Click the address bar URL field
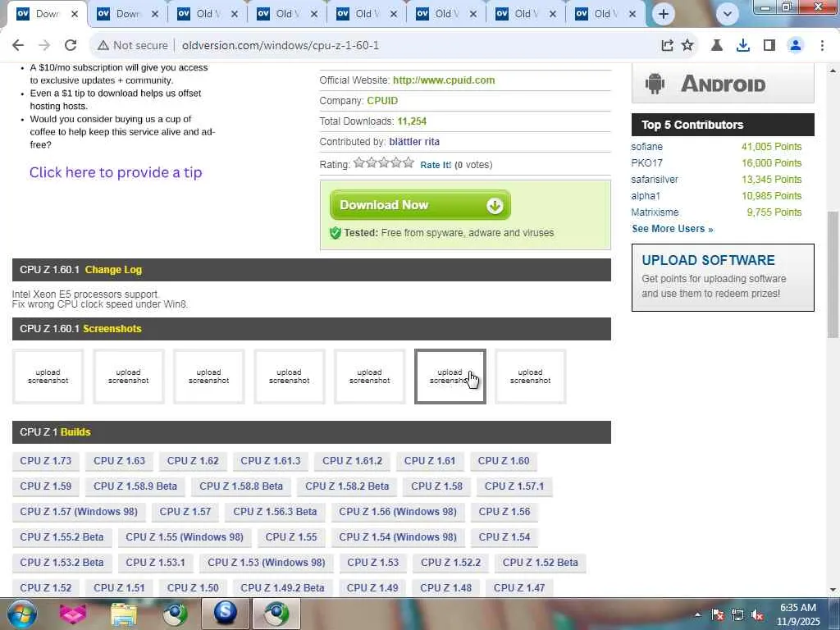The width and height of the screenshot is (840, 630). coord(375,46)
